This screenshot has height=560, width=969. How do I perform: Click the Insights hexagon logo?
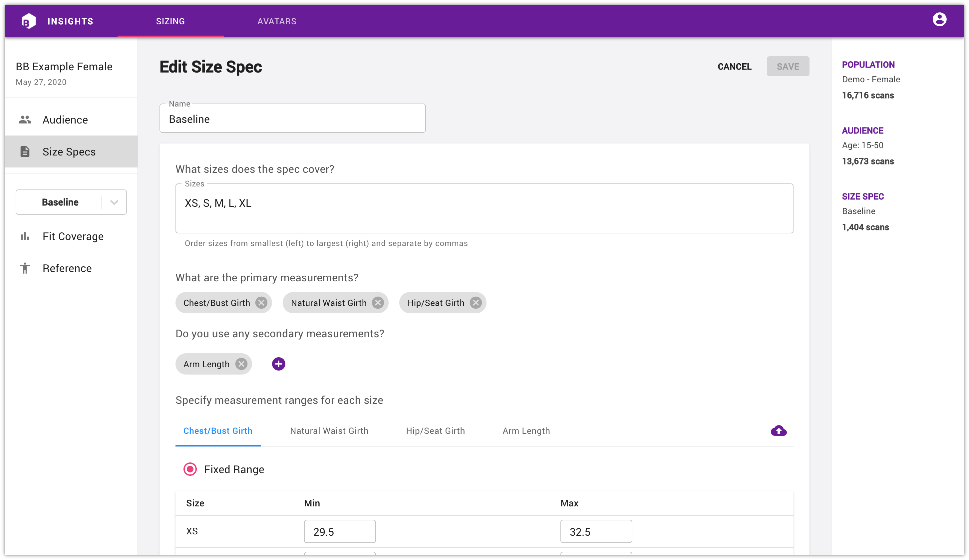29,21
